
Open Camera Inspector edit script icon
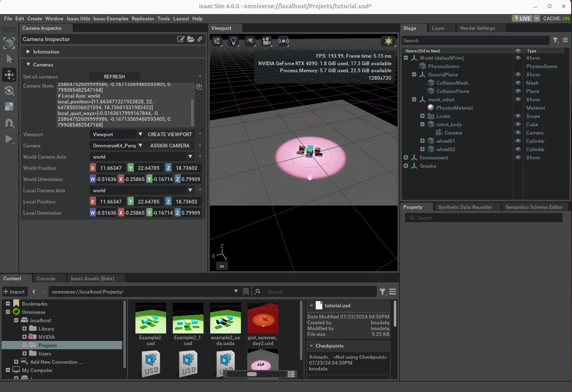click(x=181, y=39)
